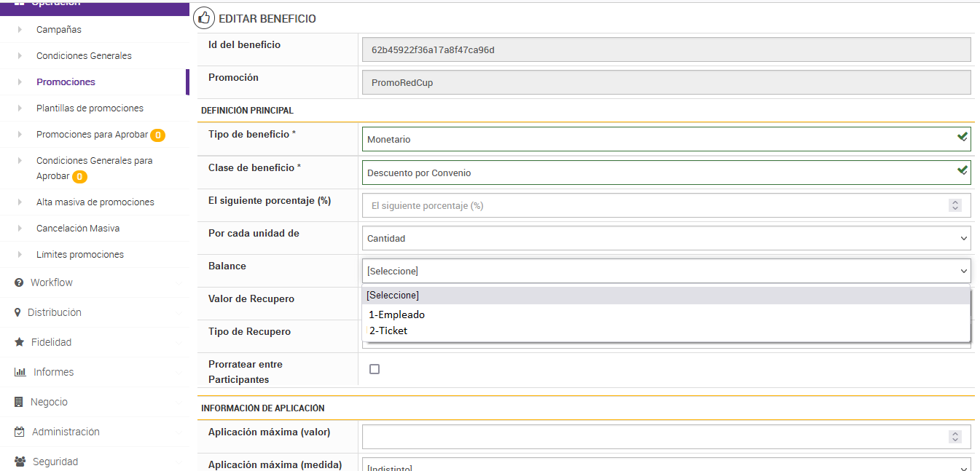Expand the arrow beside Cancelación Masiva
This screenshot has height=471, width=980.
20,229
